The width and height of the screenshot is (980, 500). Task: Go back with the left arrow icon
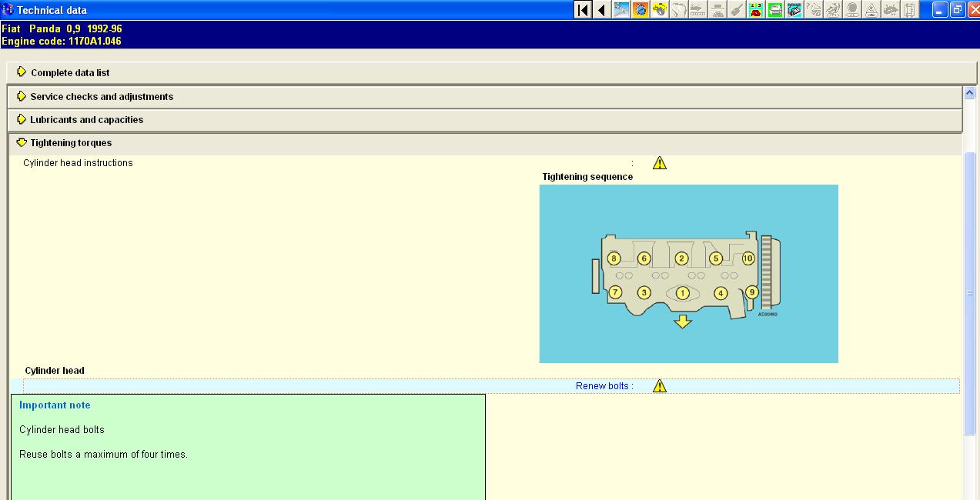[602, 9]
